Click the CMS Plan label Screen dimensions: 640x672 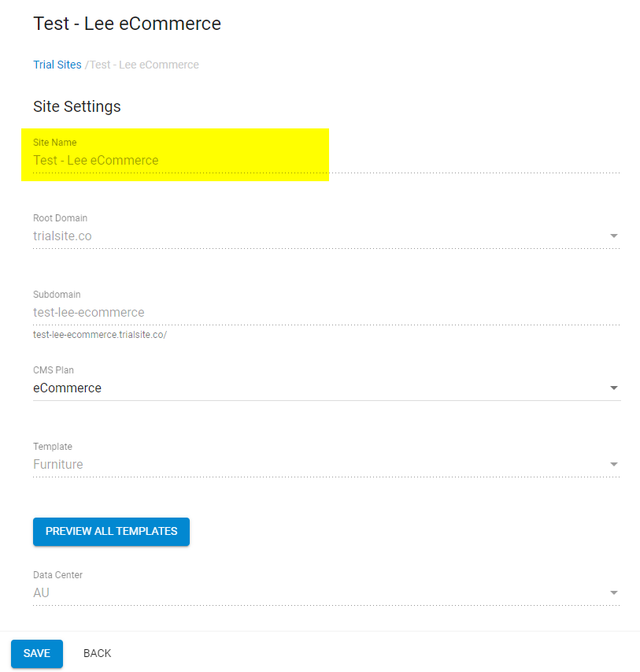54,369
